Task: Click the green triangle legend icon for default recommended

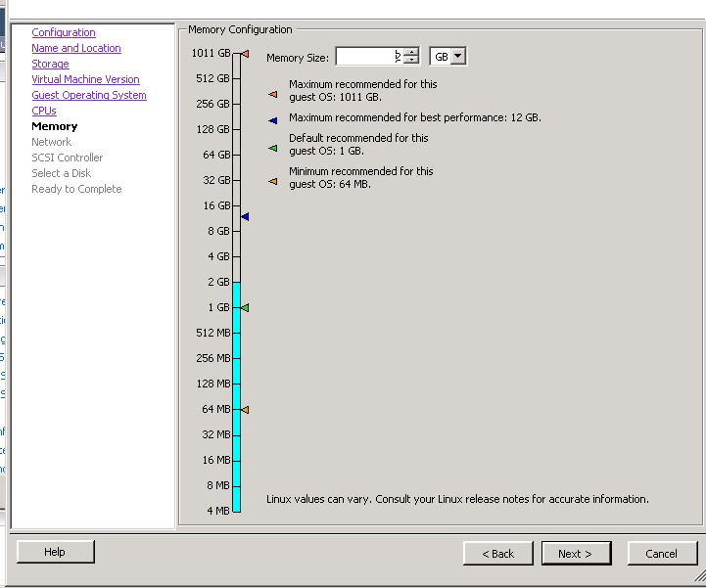Action: point(272,149)
